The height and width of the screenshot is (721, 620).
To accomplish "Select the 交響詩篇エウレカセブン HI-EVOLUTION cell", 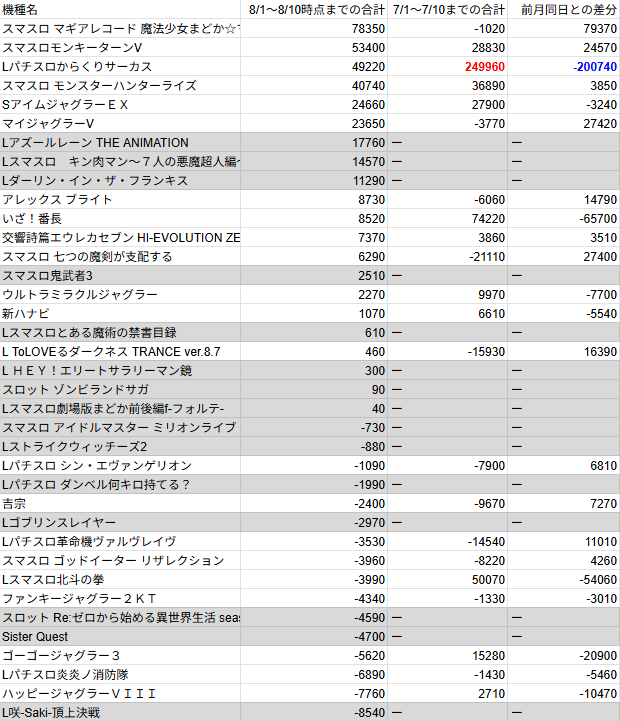I will pos(120,237).
